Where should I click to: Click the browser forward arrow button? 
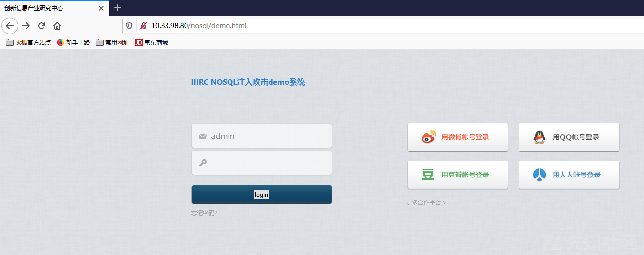click(x=26, y=26)
